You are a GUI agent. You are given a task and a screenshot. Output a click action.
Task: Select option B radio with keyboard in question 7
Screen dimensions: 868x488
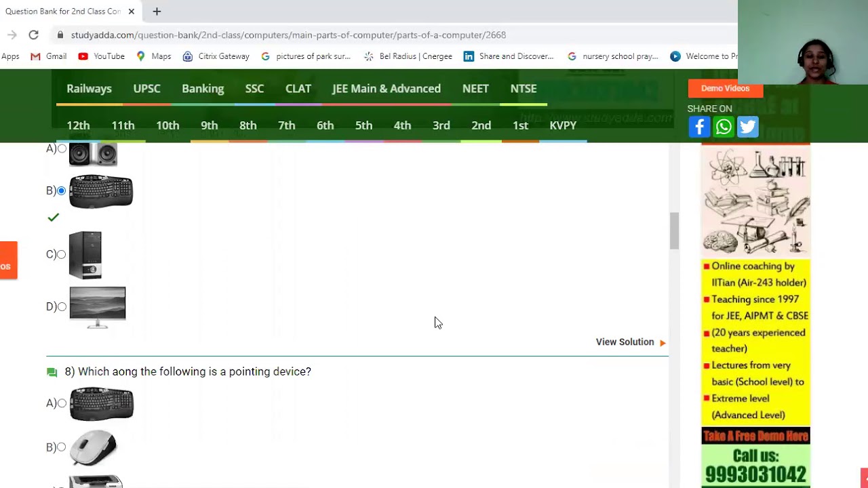[x=62, y=190]
